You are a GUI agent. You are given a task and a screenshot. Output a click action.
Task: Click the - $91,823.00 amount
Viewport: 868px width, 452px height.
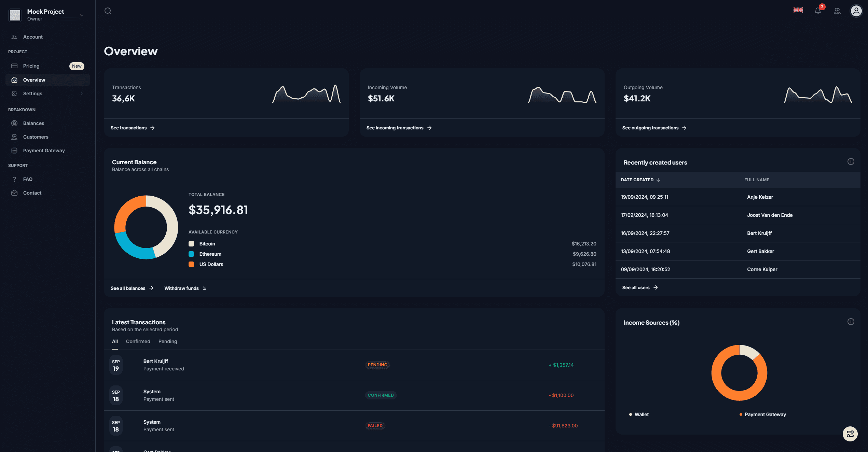click(x=563, y=426)
